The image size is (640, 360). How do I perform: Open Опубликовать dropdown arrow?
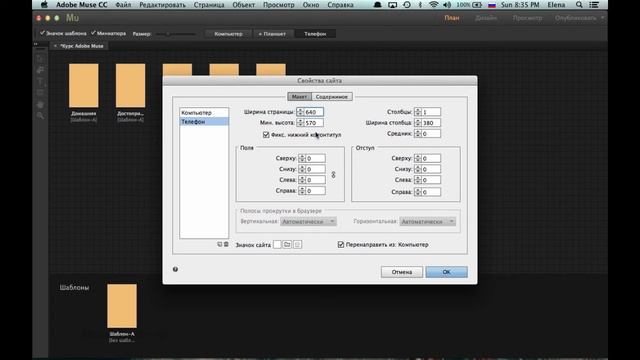(602, 18)
